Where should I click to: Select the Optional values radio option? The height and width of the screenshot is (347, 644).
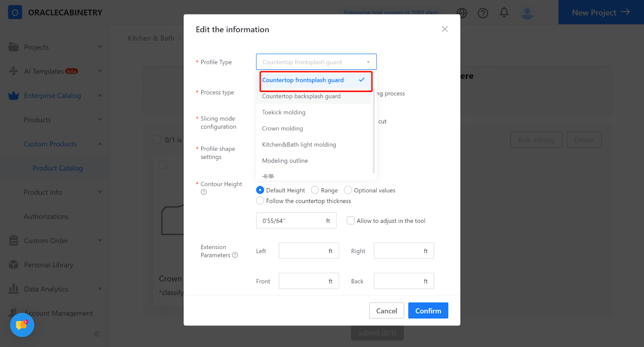(348, 190)
